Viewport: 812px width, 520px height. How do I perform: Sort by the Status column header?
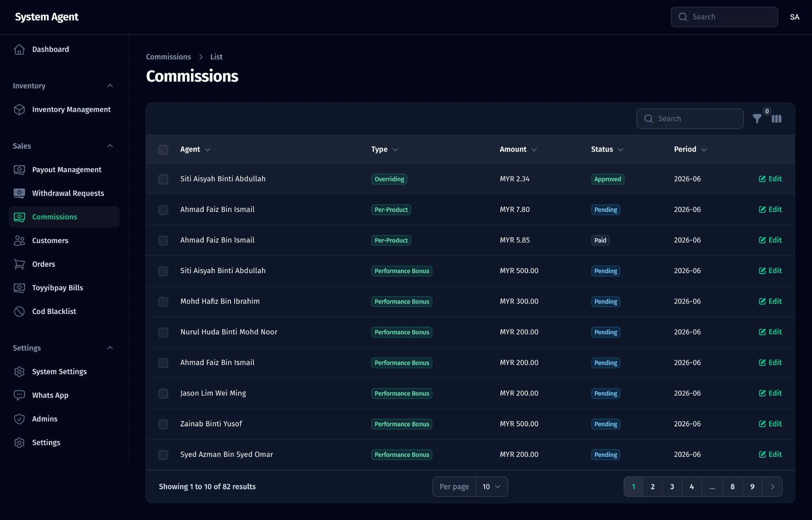pos(607,149)
